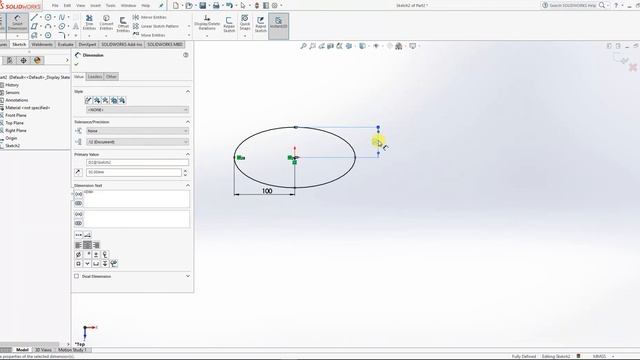Open the Edit menu
Viewport: 640px width, 360px height.
pyautogui.click(x=67, y=6)
